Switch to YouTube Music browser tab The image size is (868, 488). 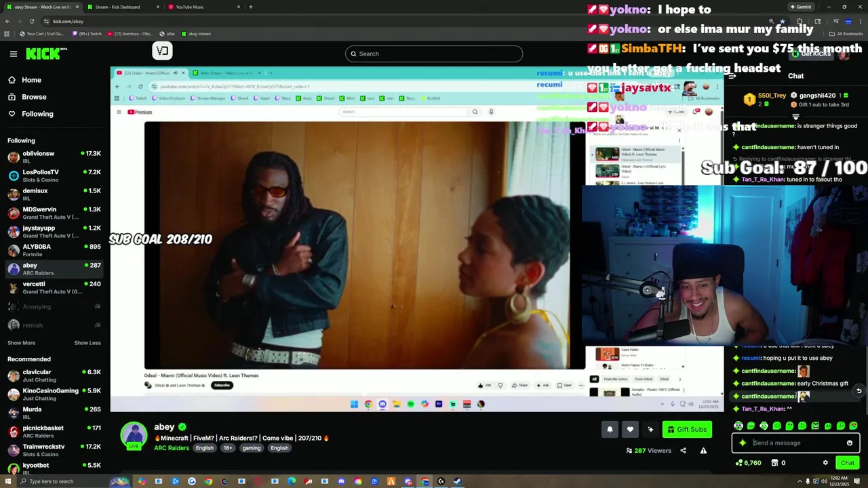(x=203, y=7)
